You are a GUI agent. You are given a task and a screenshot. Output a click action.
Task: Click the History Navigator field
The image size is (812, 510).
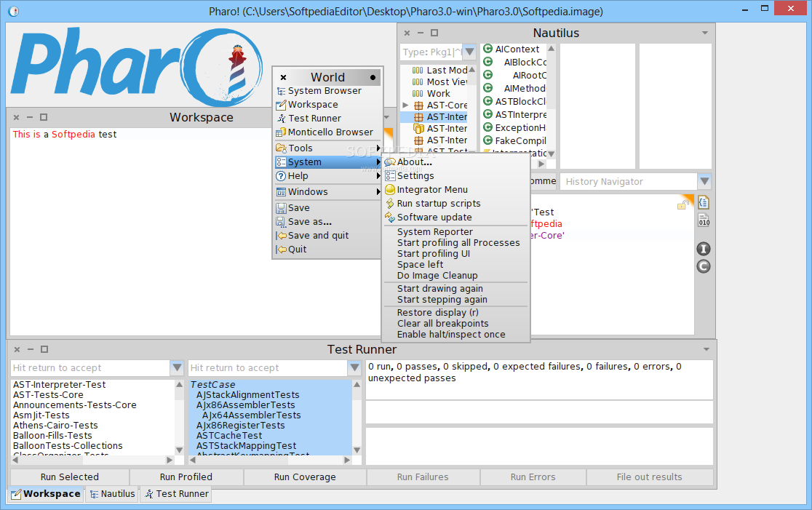tap(629, 182)
